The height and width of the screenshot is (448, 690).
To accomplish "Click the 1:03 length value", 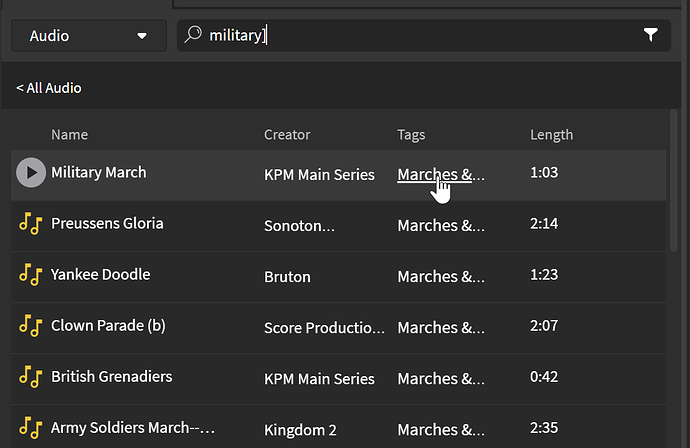I will (x=544, y=173).
